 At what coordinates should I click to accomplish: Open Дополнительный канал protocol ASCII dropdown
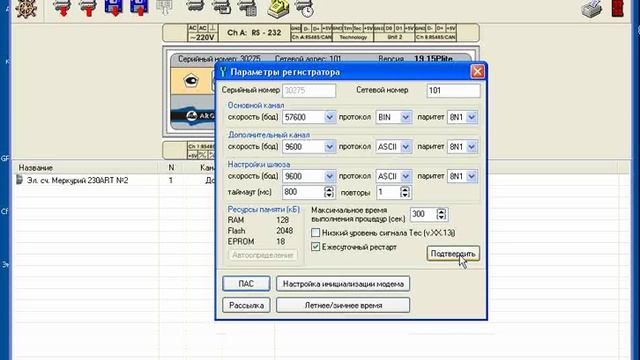coord(405,147)
